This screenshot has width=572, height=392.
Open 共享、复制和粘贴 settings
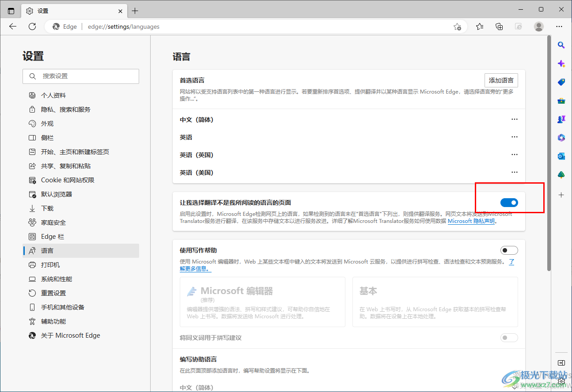coord(81,166)
